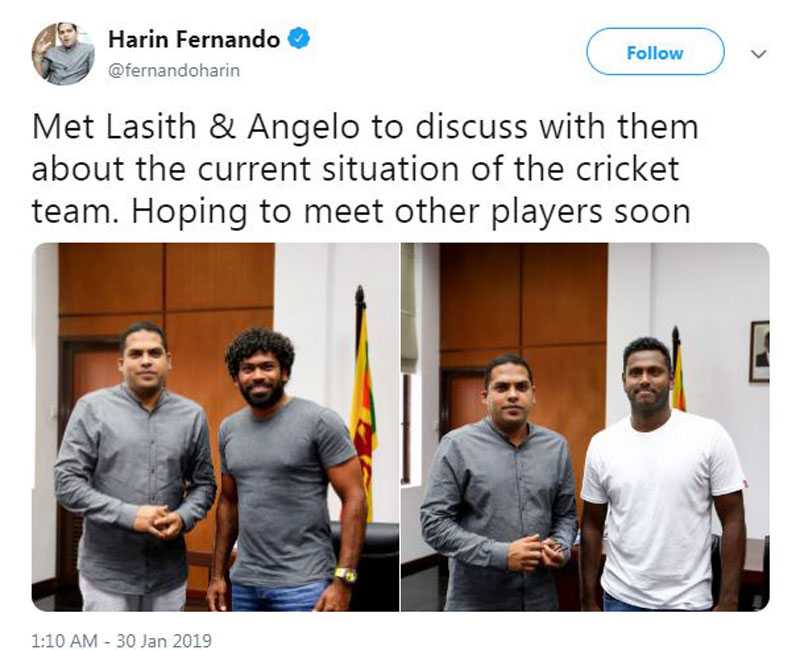This screenshot has width=800, height=650.
Task: Expand the tweet options chevron
Action: coord(759,54)
